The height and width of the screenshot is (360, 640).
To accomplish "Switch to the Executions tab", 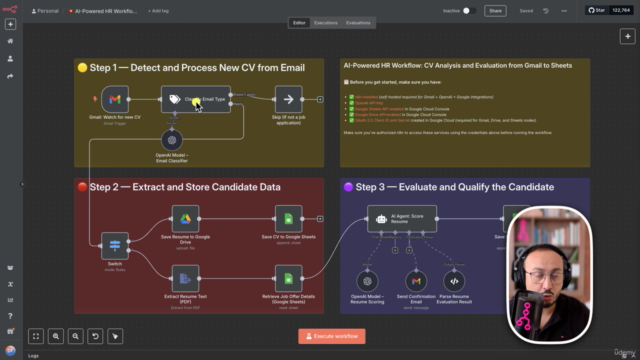I will pyautogui.click(x=326, y=23).
